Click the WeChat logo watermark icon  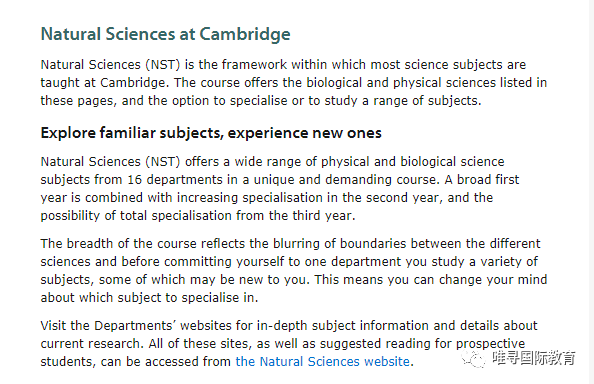[473, 358]
